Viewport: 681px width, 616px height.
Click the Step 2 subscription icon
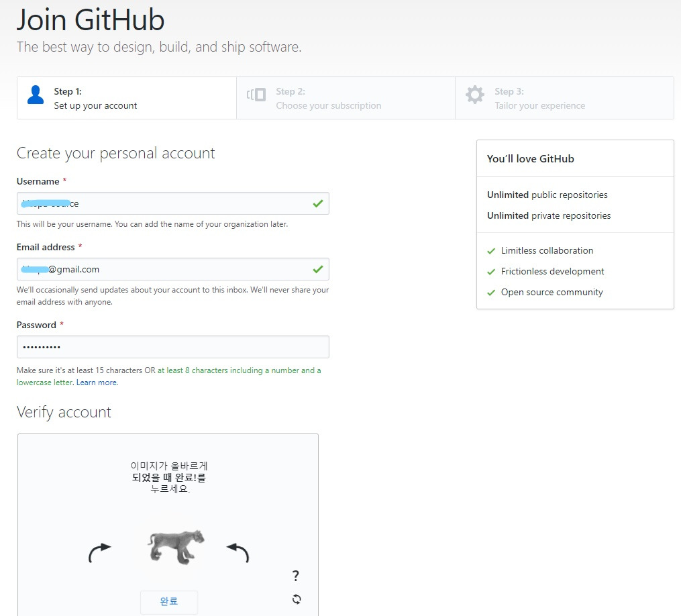tap(256, 95)
